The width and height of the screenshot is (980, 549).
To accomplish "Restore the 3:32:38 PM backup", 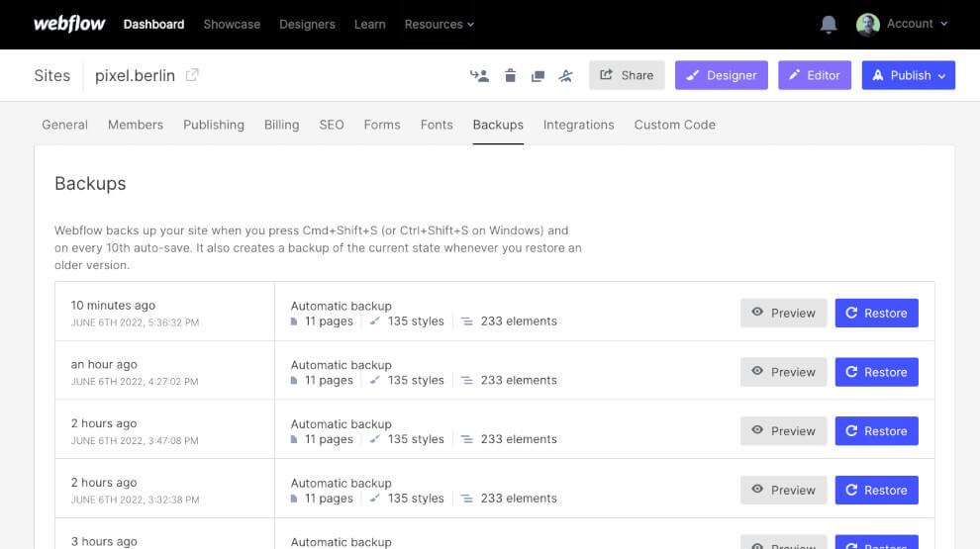I will pos(876,490).
